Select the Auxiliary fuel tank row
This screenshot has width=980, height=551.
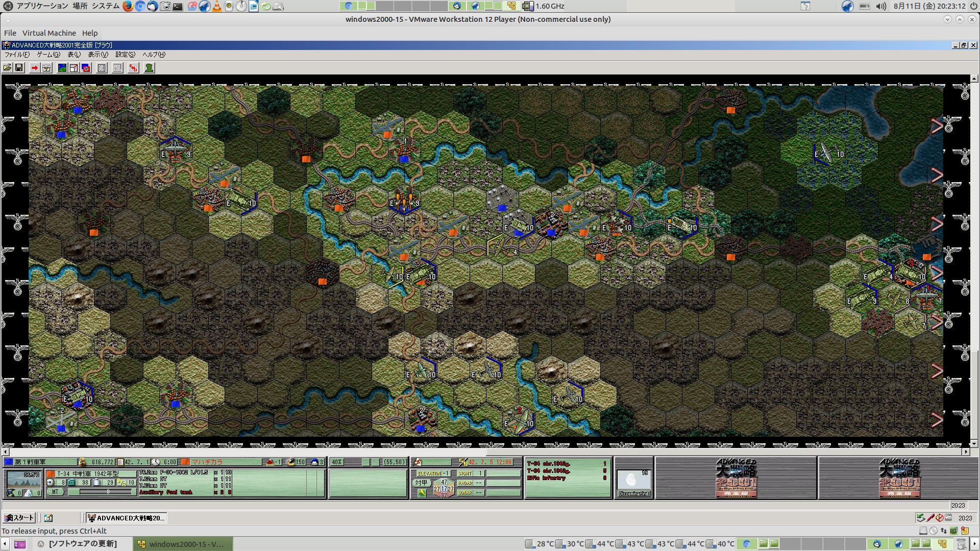tap(185, 492)
